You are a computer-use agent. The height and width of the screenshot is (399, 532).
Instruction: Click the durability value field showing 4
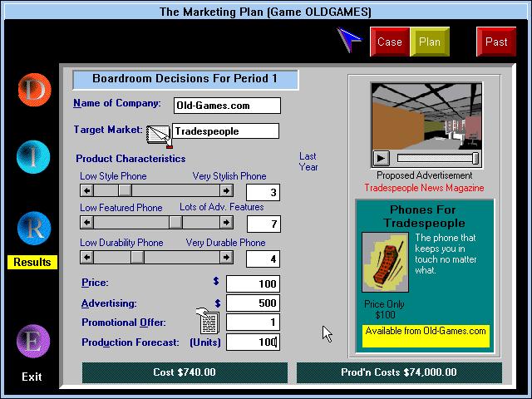coord(263,259)
